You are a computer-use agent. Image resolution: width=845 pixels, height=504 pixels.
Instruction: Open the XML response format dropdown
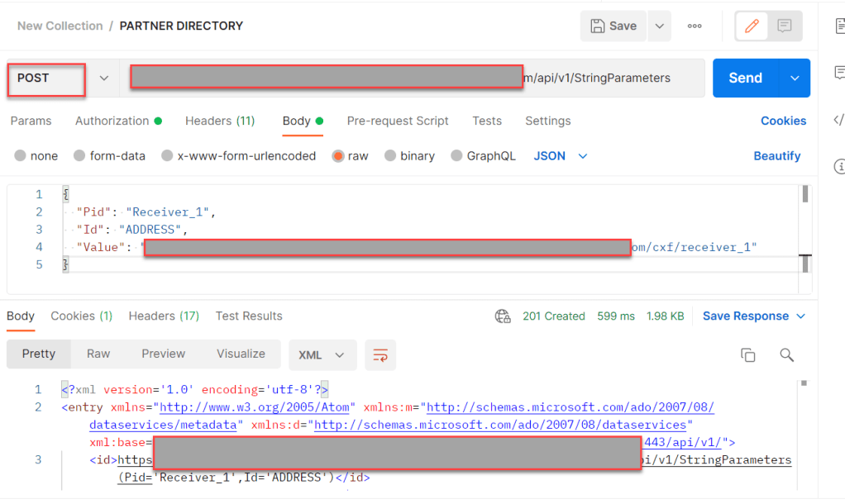pos(322,354)
